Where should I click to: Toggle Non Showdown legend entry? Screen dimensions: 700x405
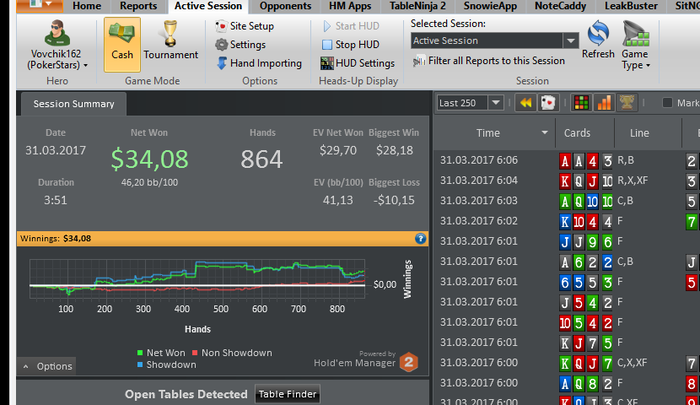[x=232, y=353]
